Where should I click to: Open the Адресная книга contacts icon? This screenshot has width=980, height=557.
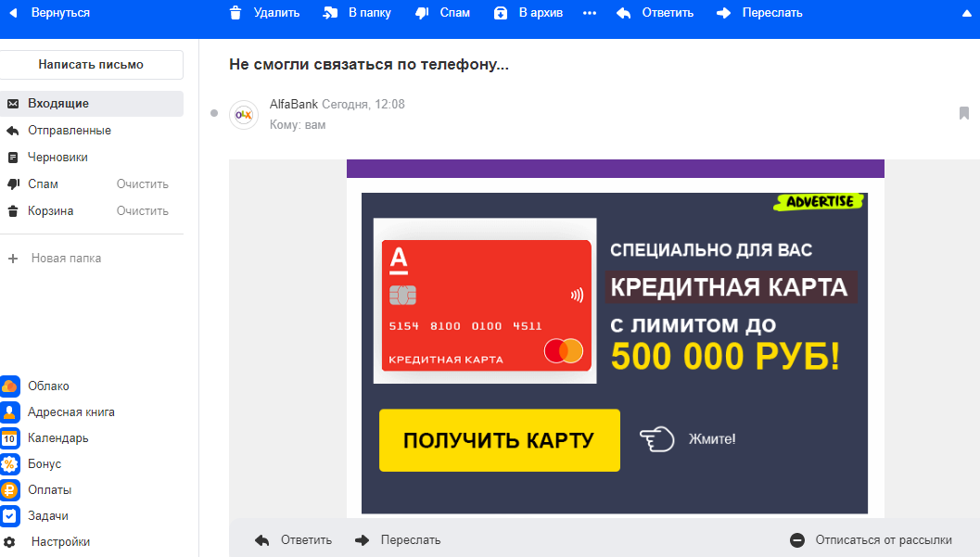point(9,412)
